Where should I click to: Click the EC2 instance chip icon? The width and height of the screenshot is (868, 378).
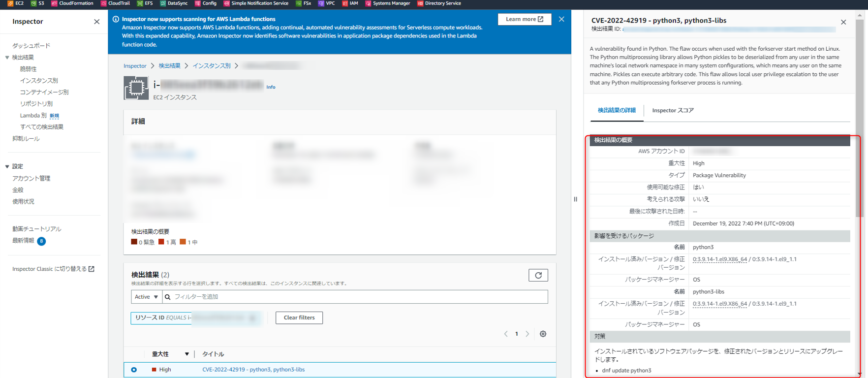coord(136,88)
